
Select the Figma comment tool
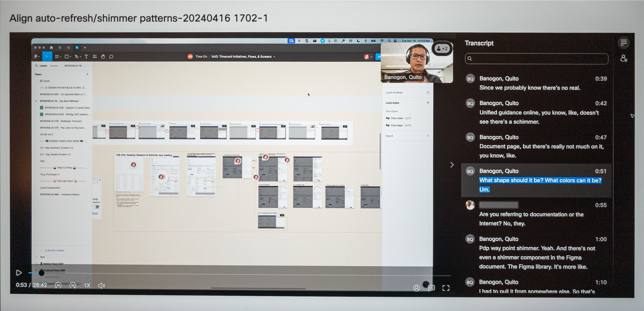[111, 57]
